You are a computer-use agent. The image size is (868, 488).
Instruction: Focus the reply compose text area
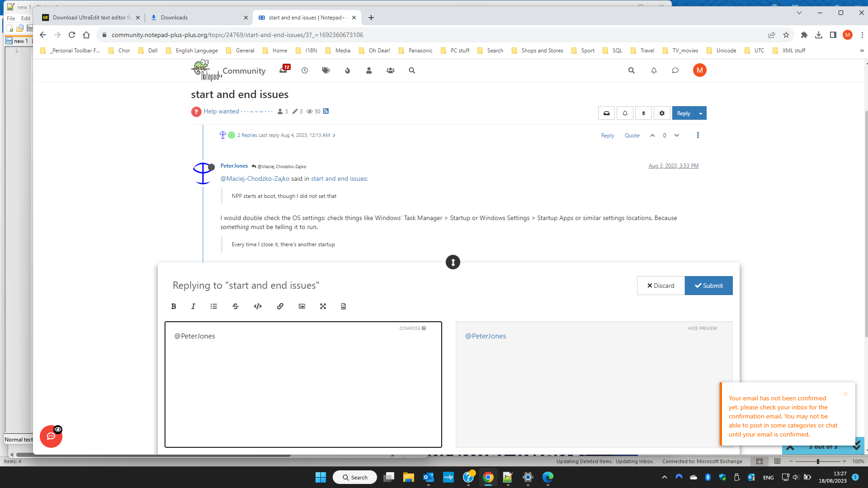tap(303, 385)
